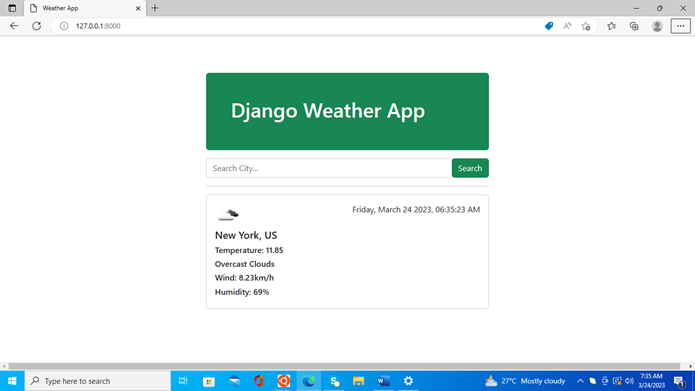Open the tab actions menu icon
The image size is (695, 391).
[x=12, y=8]
